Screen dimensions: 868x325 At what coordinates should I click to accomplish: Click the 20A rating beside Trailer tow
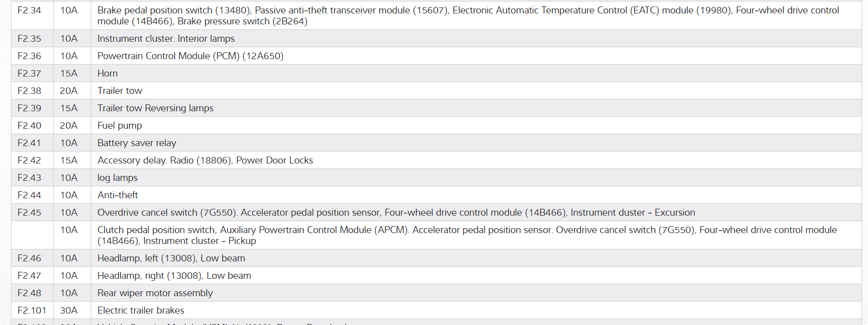[69, 91]
